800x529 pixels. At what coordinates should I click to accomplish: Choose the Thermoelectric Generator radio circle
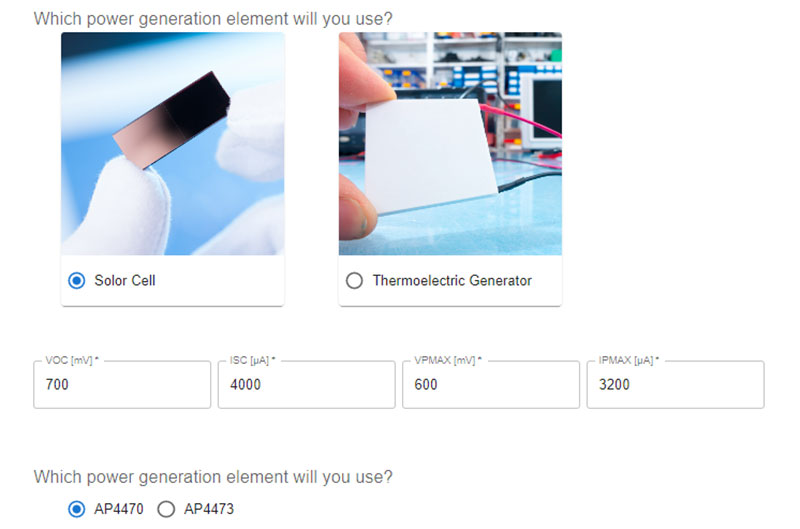click(x=354, y=281)
